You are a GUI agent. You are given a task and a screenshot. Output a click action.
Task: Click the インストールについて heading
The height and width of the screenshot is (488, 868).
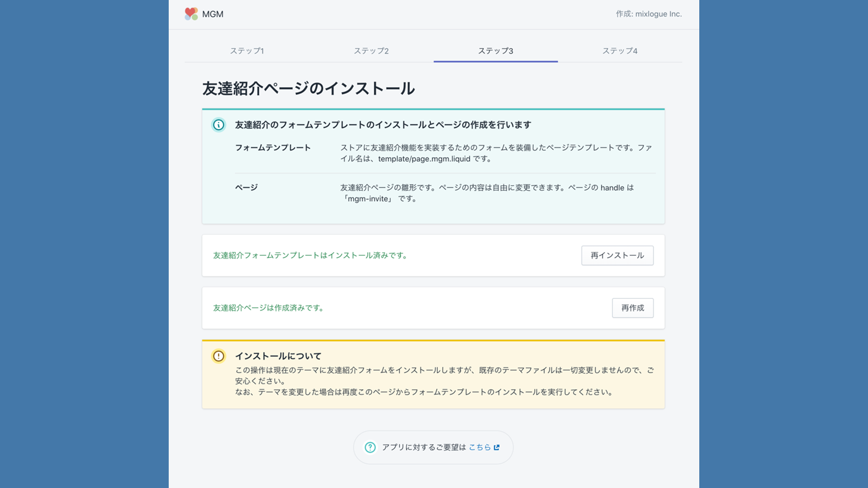click(278, 356)
